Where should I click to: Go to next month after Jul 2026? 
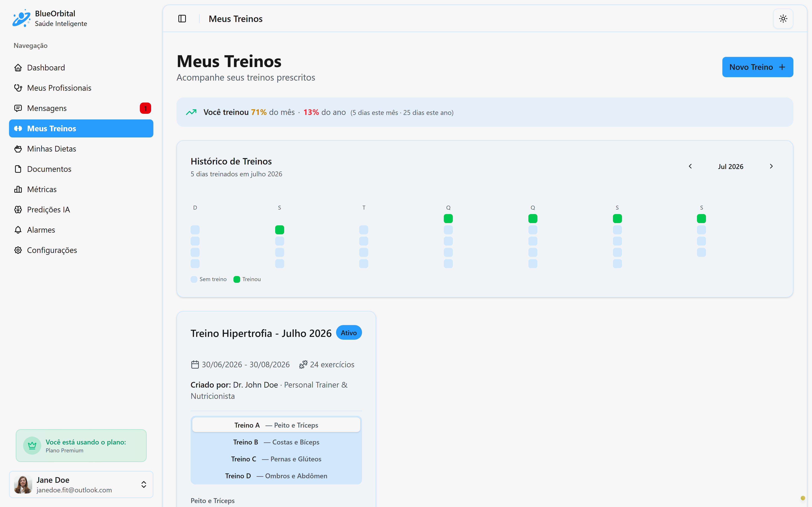[771, 166]
